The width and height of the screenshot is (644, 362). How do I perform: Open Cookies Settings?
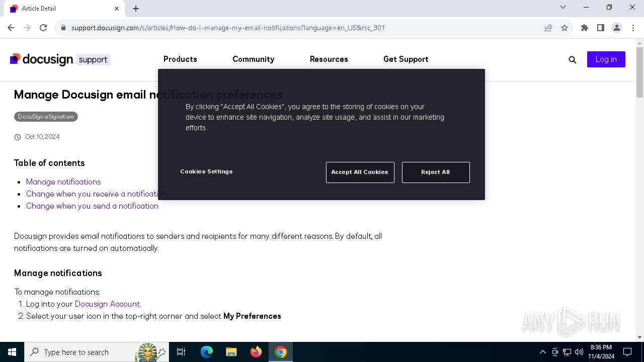pyautogui.click(x=206, y=171)
